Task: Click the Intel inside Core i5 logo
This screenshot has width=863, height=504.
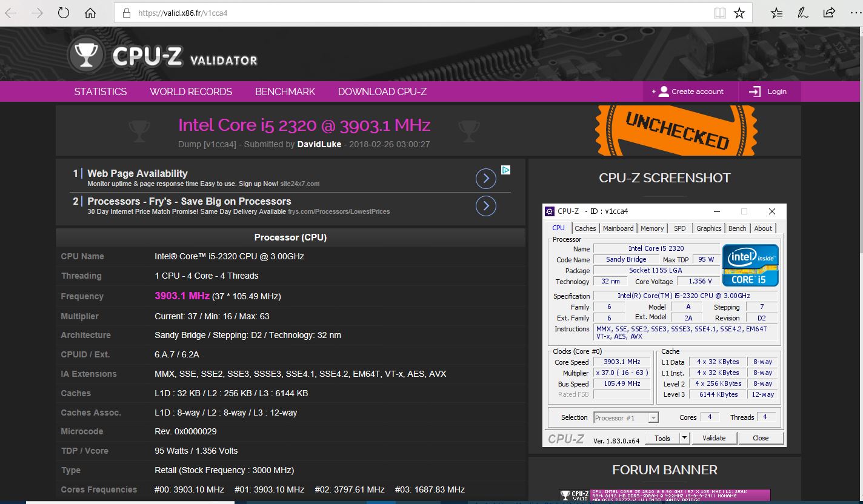Action: pos(750,265)
